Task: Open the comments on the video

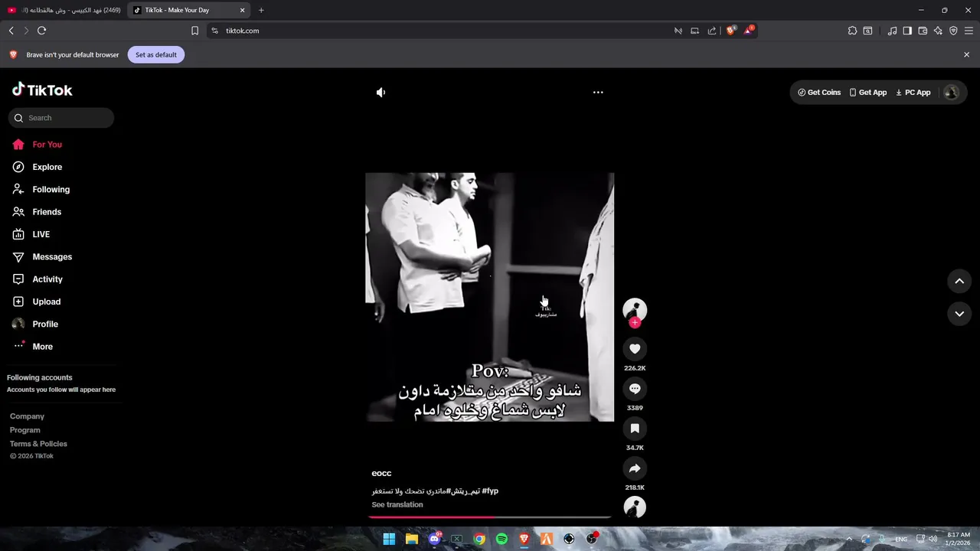Action: pos(635,389)
